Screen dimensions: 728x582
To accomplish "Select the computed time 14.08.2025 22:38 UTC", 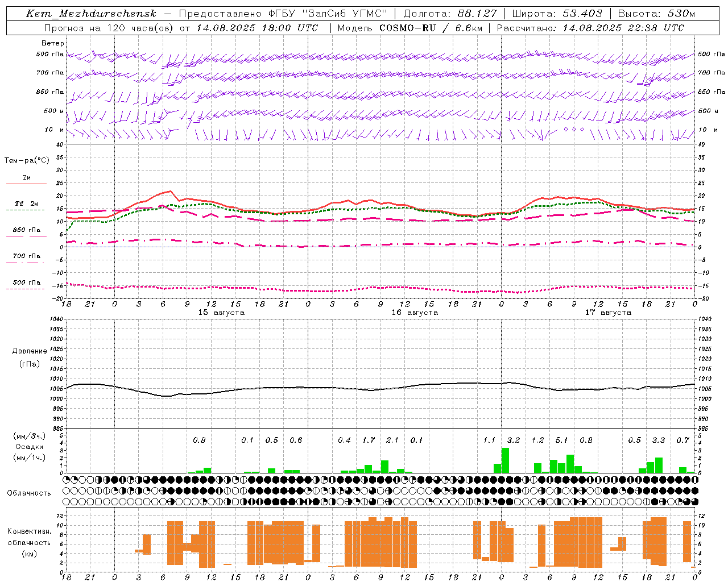I will click(623, 28).
